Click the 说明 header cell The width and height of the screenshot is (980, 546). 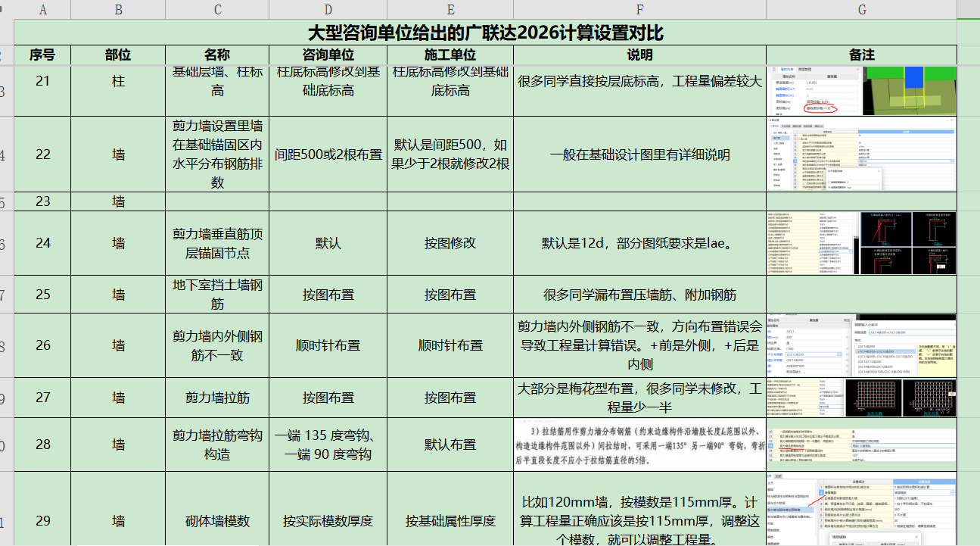[x=639, y=55]
